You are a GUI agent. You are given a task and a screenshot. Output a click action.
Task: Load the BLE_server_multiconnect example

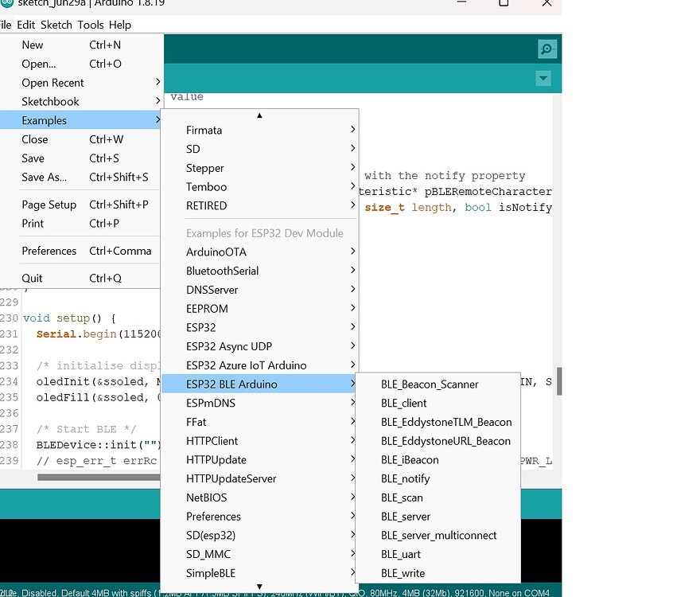pos(438,536)
